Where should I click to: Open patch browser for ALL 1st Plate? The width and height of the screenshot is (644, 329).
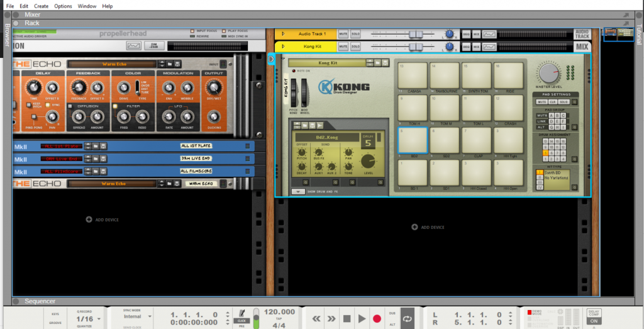96,146
